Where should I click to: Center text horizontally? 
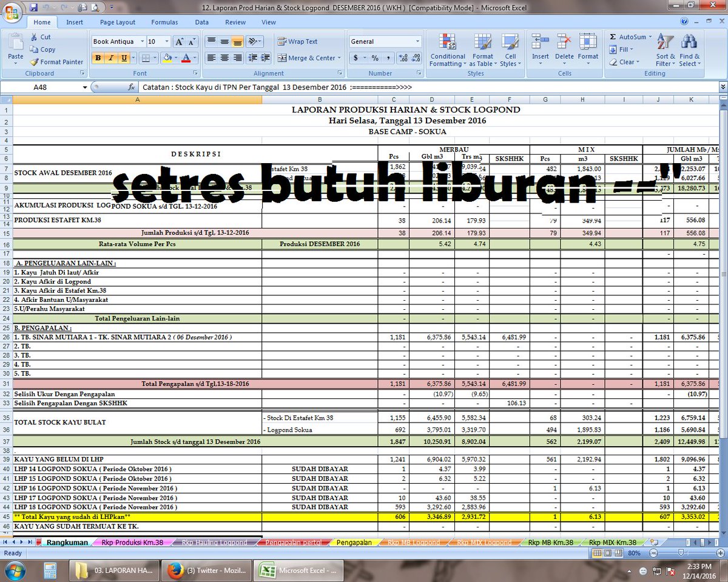[x=224, y=58]
